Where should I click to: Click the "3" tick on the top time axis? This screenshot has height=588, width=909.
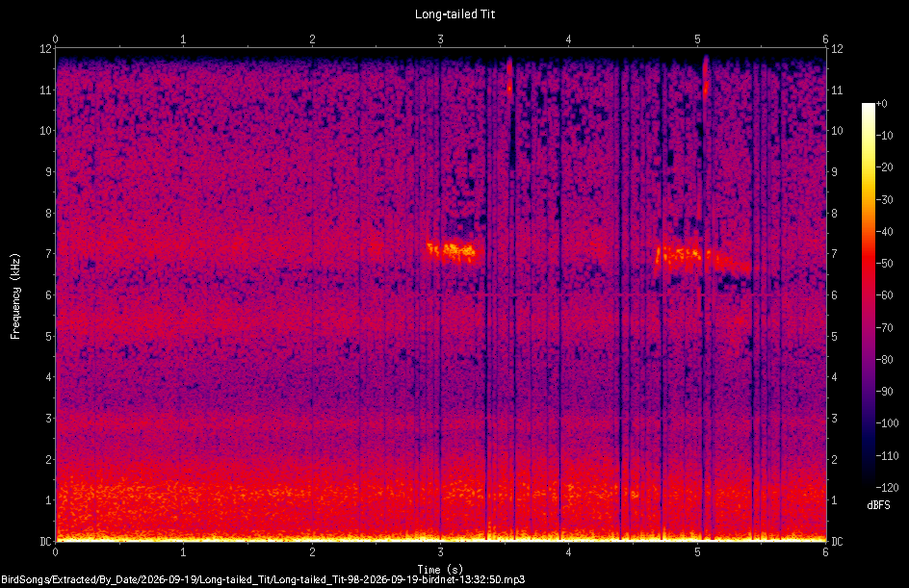[441, 39]
